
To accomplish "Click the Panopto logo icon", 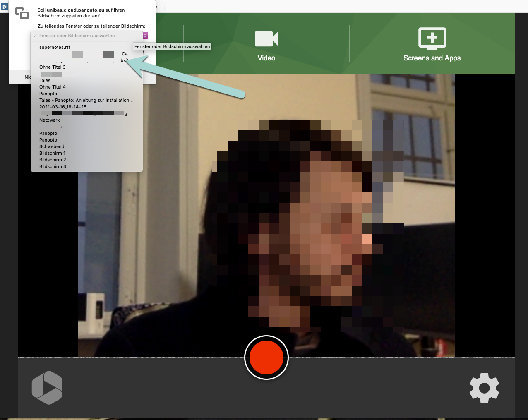I will point(47,388).
